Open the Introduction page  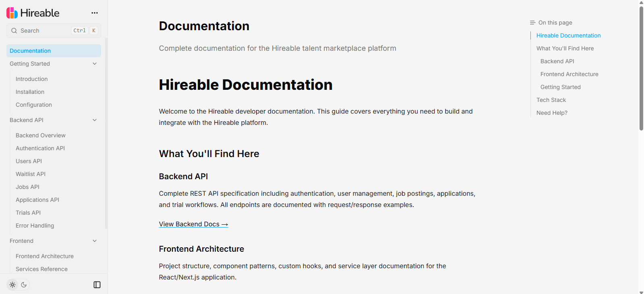point(31,79)
